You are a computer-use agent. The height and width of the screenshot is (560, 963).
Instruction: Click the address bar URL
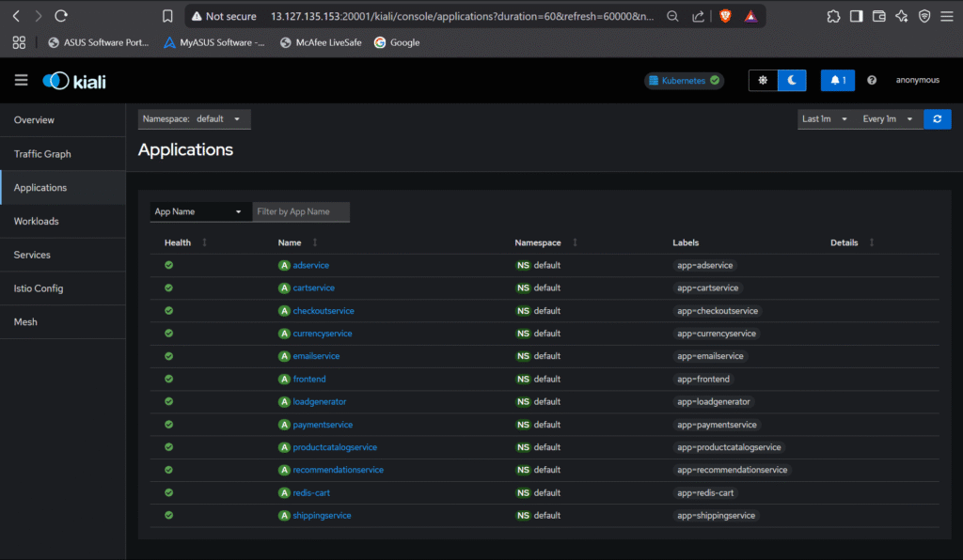tap(462, 16)
